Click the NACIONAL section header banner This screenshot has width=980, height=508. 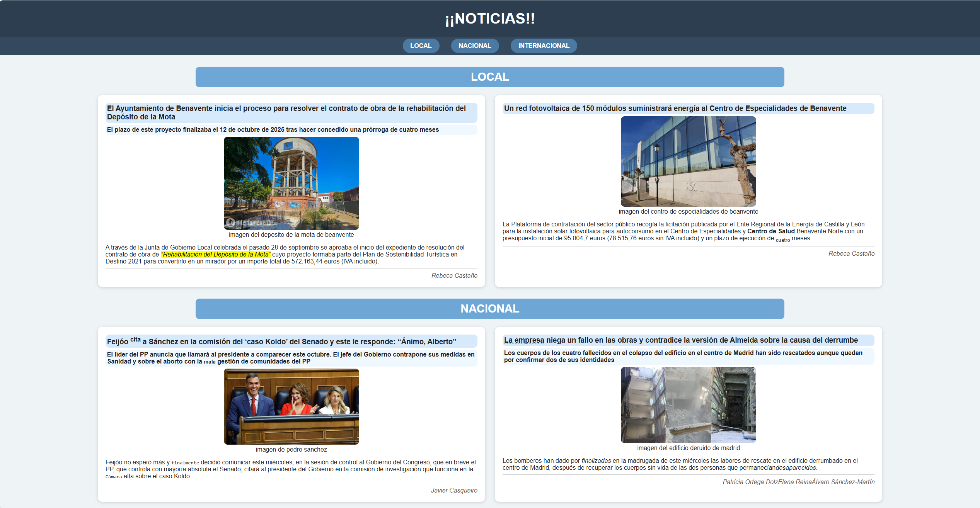tap(490, 309)
